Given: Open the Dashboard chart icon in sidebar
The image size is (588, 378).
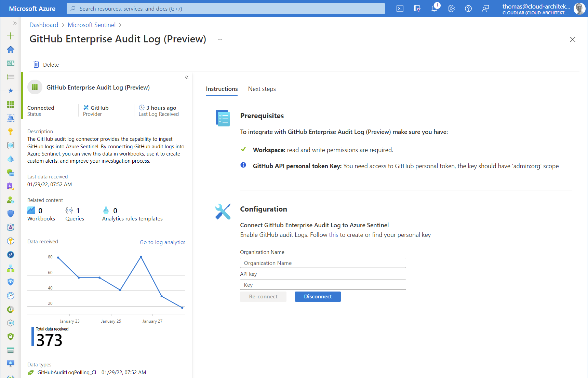Looking at the screenshot, I should click(11, 63).
